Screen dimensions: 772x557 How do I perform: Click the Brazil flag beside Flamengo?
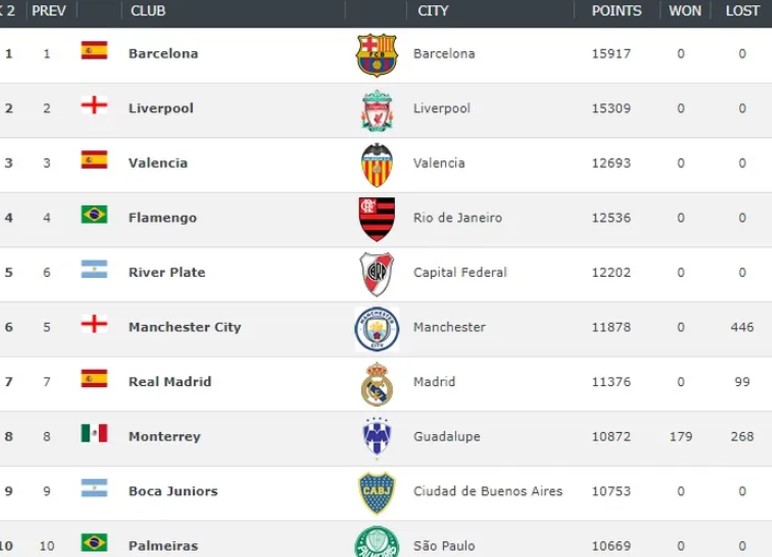(94, 214)
